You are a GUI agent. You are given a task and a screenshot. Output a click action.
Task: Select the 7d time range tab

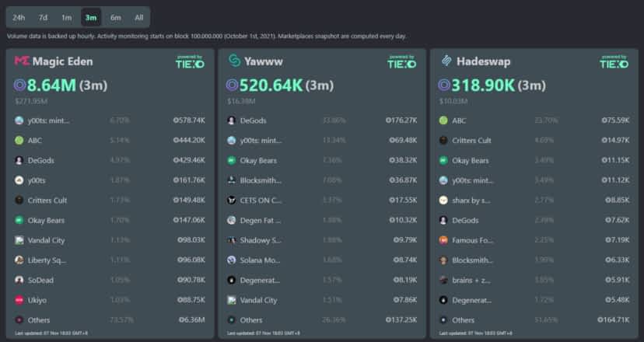[43, 18]
